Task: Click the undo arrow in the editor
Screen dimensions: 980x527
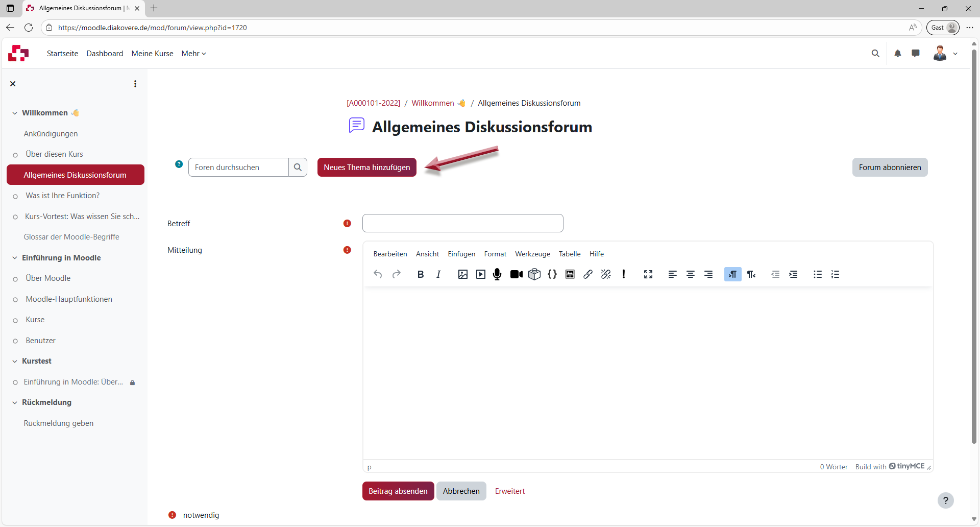Action: pos(378,274)
